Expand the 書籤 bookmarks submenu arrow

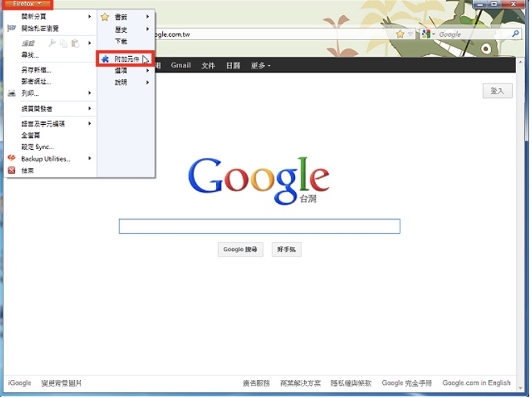148,17
